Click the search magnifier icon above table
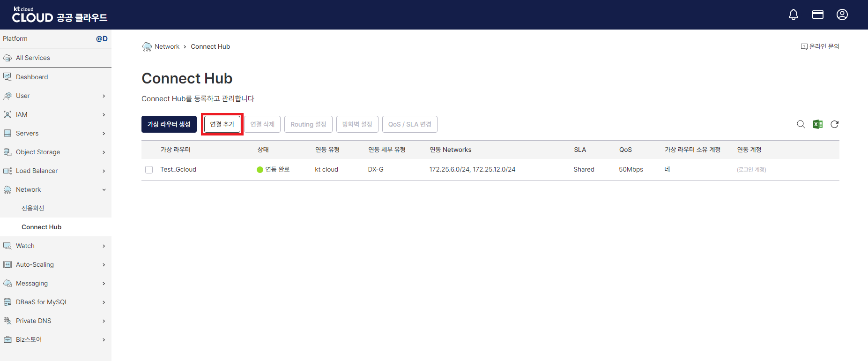The image size is (868, 361). 801,124
